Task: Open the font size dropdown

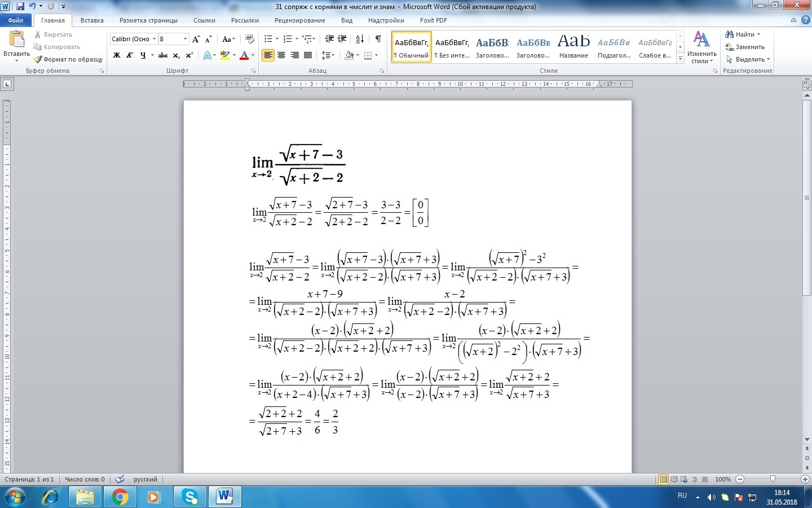Action: pos(185,39)
